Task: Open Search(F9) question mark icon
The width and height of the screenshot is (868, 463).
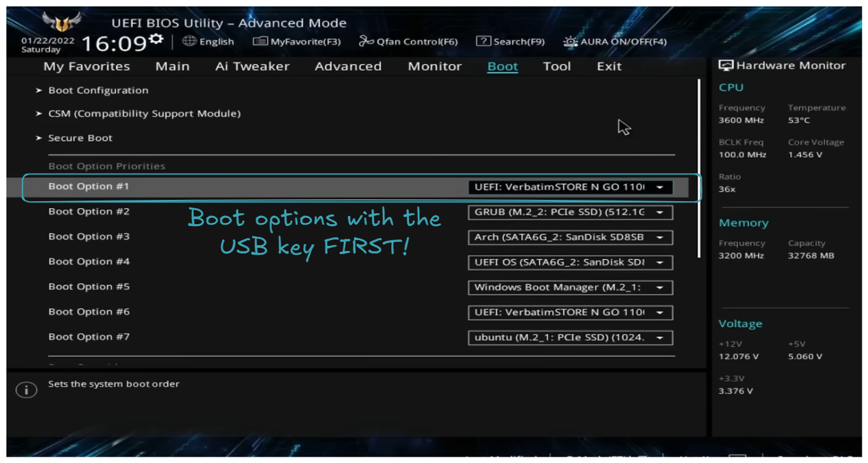Action: tap(483, 42)
